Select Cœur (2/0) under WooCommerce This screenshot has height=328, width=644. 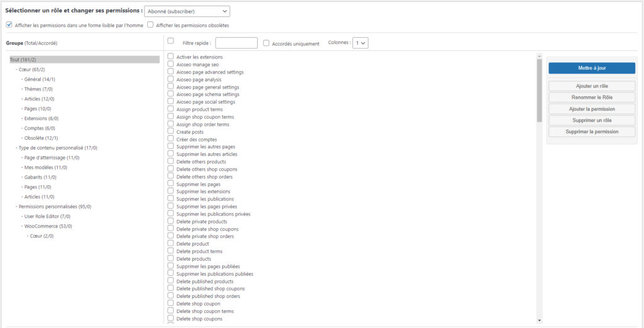pos(42,236)
